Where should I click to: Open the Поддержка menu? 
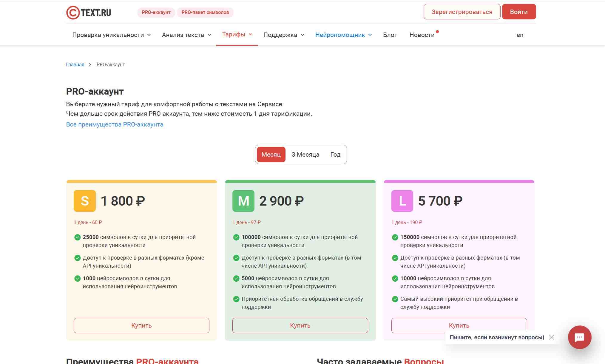[x=283, y=35]
